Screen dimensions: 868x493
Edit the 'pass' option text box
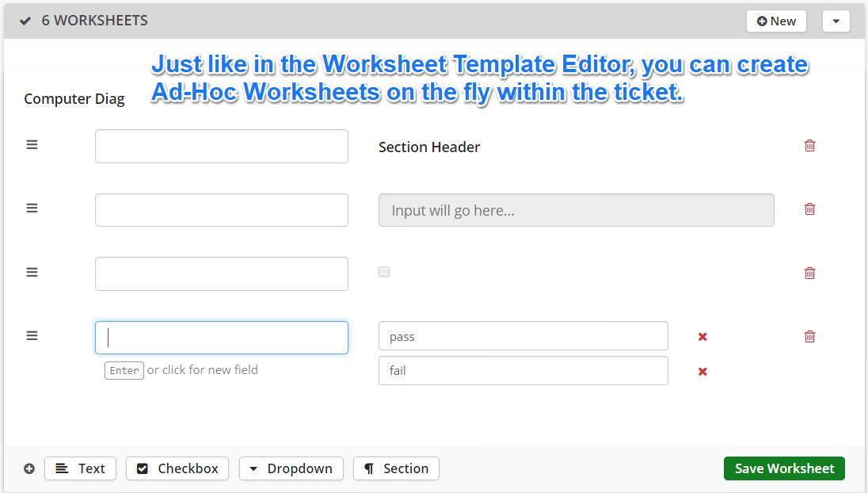click(523, 336)
